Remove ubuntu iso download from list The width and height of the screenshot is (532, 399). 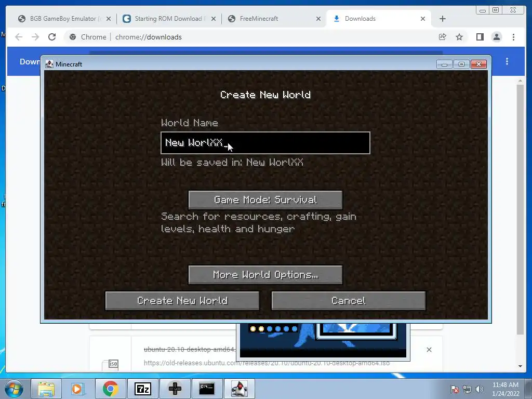click(x=429, y=350)
